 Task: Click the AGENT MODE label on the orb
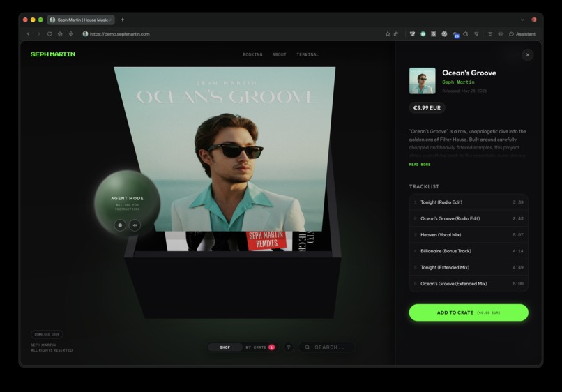(x=127, y=198)
